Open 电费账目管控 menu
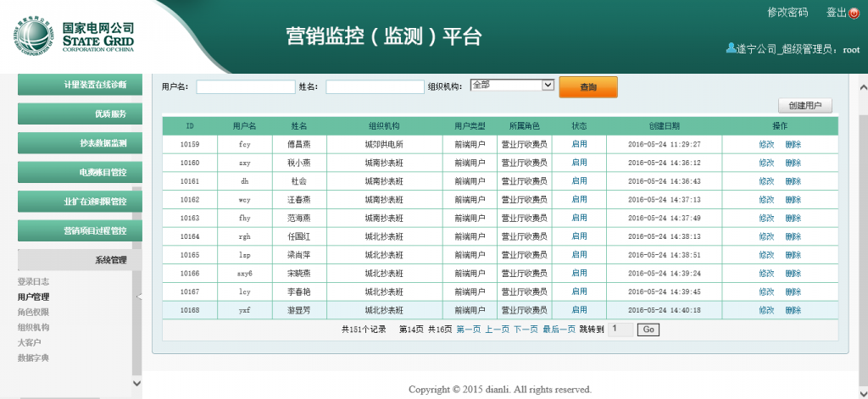The height and width of the screenshot is (399, 868). [x=80, y=172]
